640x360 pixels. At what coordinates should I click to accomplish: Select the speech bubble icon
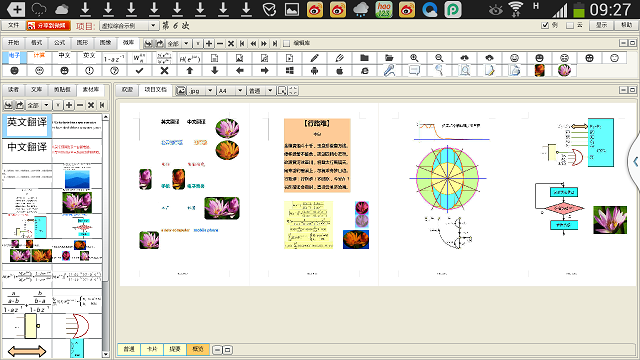point(414,71)
